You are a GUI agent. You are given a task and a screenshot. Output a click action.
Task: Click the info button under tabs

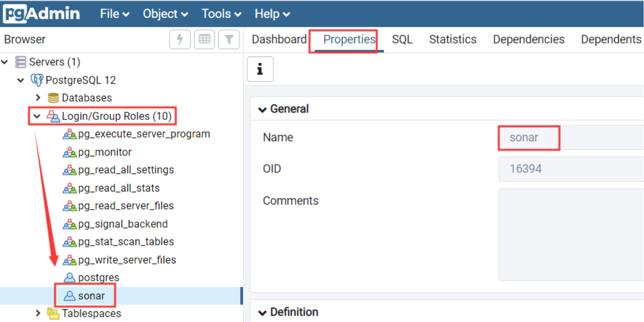[260, 69]
